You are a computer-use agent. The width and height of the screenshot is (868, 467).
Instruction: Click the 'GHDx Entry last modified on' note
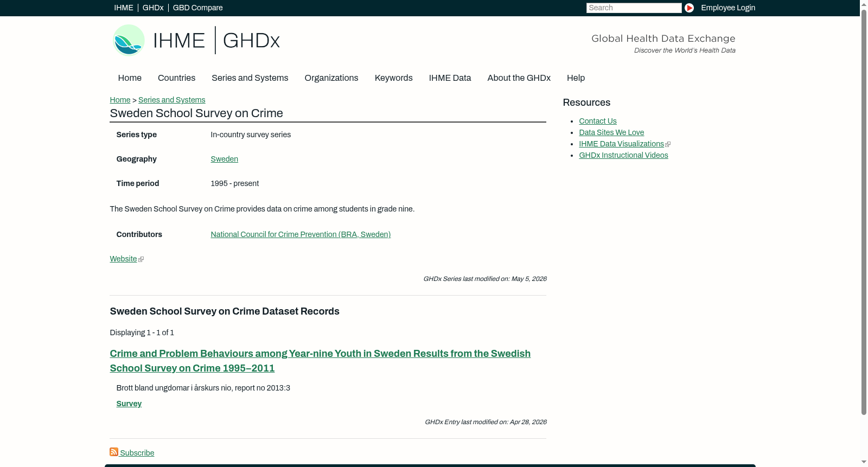click(x=486, y=422)
